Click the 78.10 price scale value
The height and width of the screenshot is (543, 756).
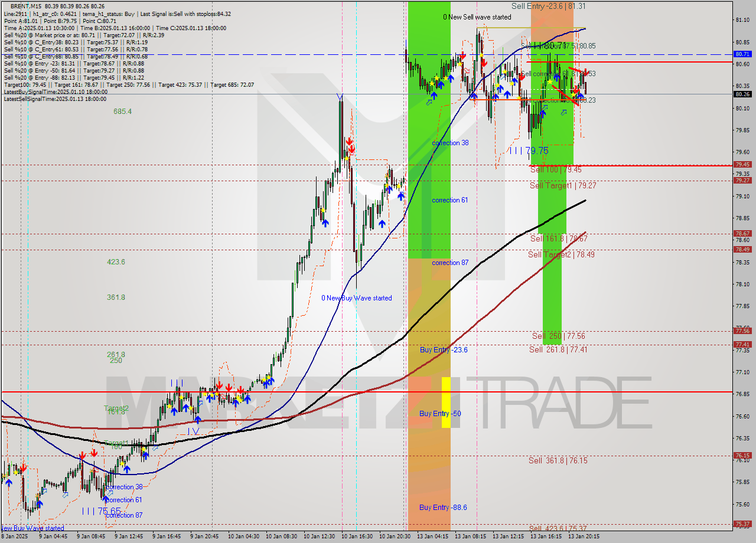click(x=743, y=284)
